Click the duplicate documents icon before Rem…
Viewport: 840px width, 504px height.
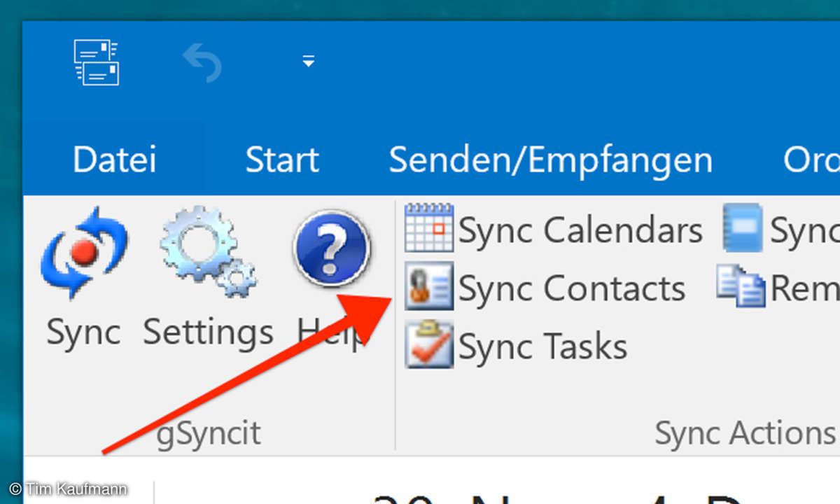tap(740, 286)
